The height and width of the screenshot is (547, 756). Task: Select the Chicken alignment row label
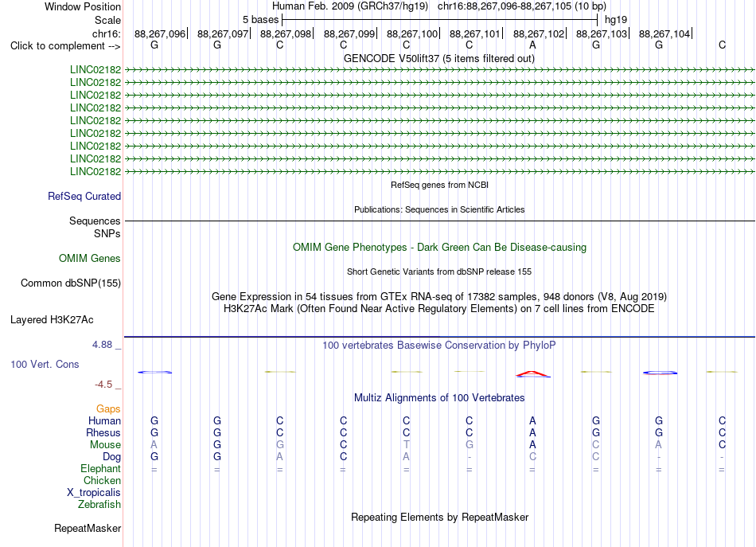point(102,481)
